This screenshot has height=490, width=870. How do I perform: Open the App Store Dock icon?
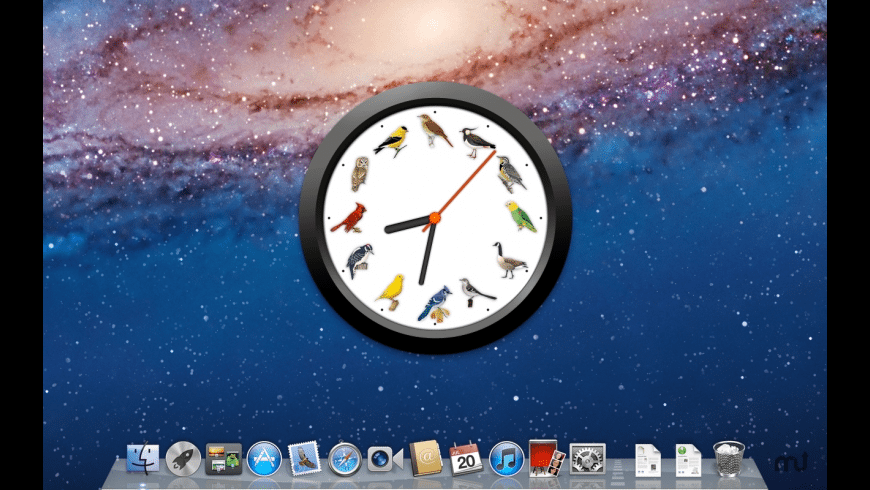tap(264, 459)
